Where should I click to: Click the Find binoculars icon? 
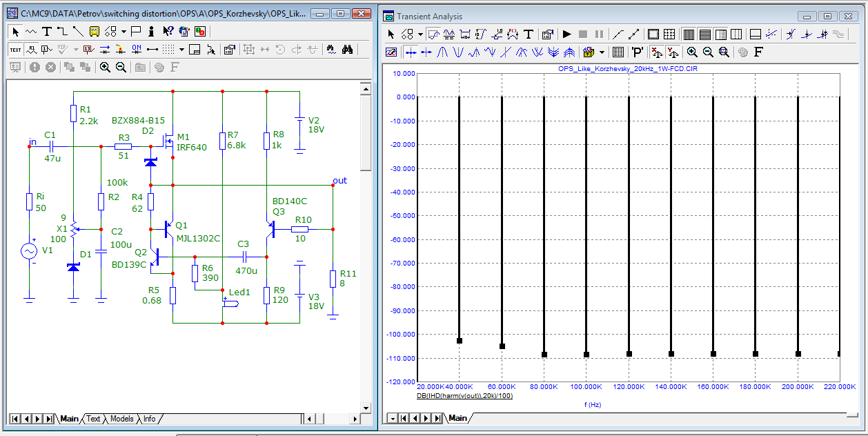(347, 50)
